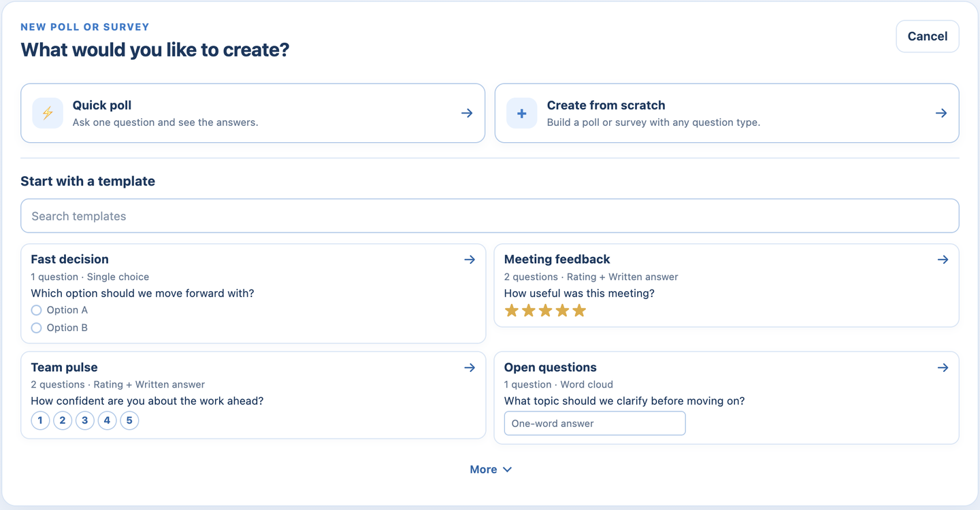Select the Option A radio button
The image size is (980, 510).
click(x=37, y=310)
